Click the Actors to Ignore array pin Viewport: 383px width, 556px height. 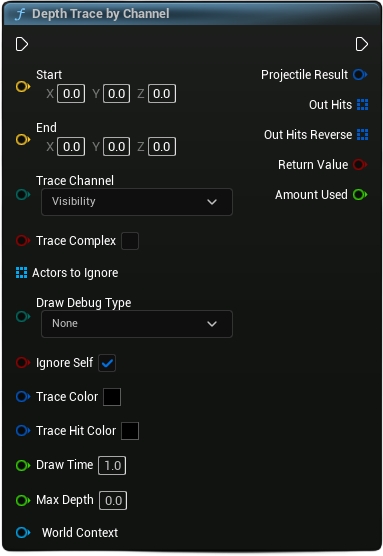(x=21, y=273)
